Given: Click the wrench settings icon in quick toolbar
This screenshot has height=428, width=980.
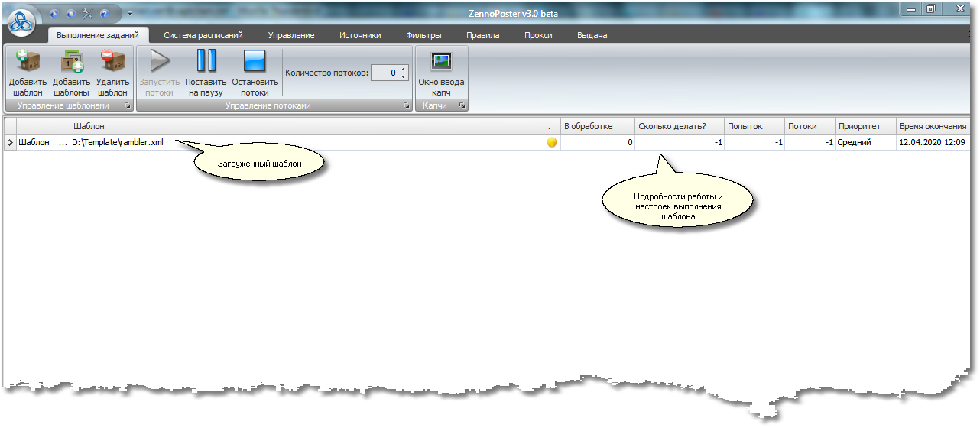Looking at the screenshot, I should [87, 14].
